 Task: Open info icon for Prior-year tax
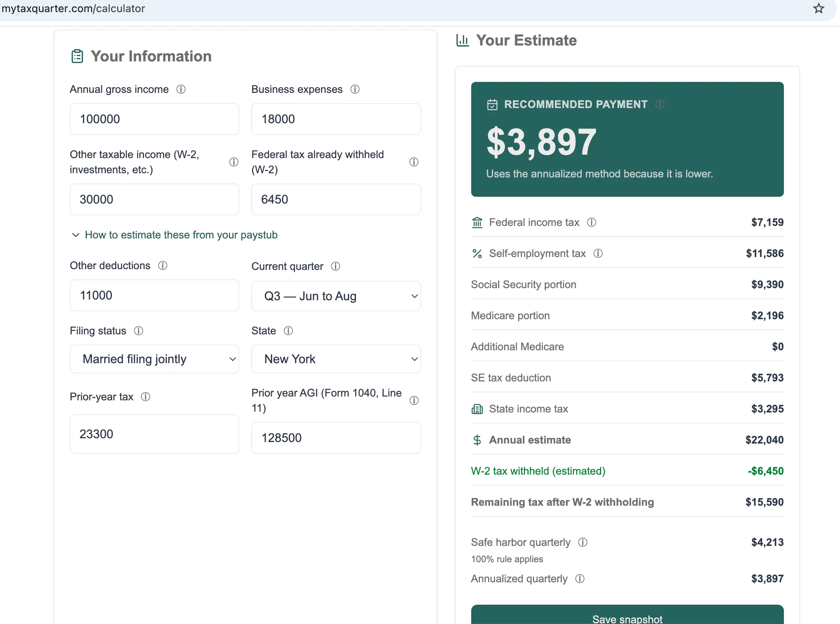146,397
